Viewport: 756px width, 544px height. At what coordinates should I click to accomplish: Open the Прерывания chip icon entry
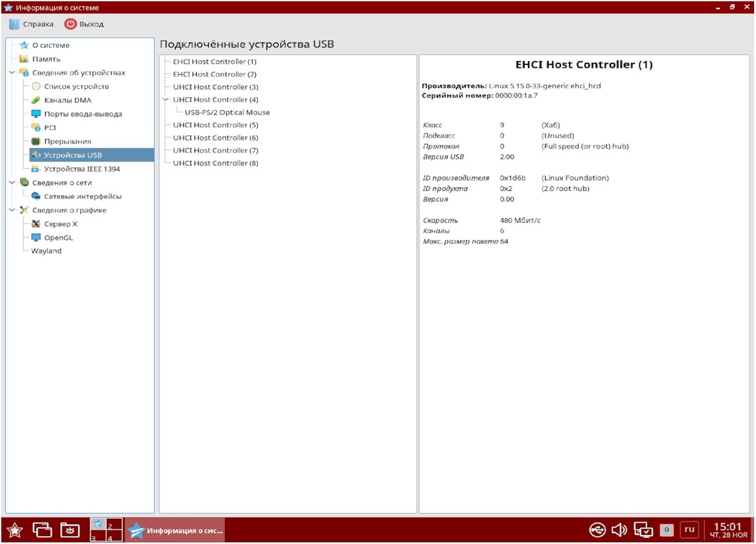point(36,141)
